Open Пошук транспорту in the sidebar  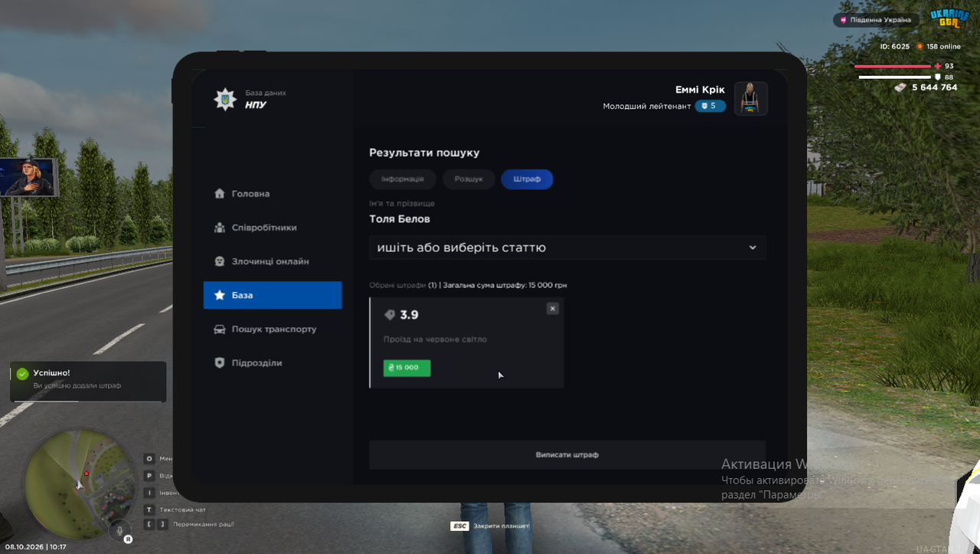click(x=273, y=329)
